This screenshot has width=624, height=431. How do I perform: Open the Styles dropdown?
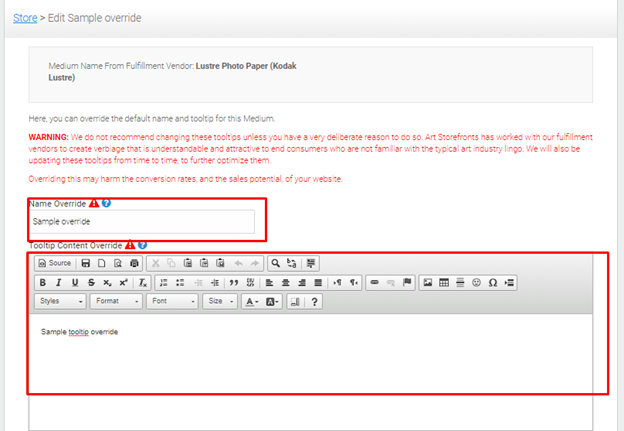pos(60,301)
